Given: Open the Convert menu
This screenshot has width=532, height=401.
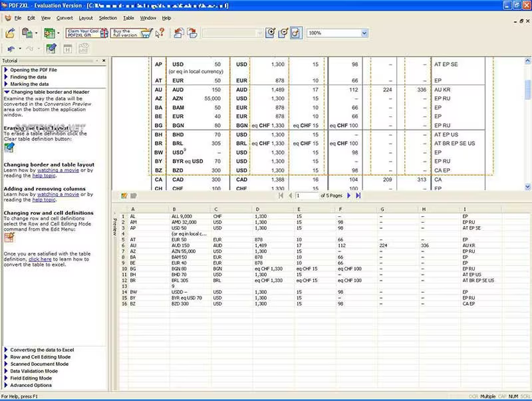Looking at the screenshot, I should coord(65,18).
